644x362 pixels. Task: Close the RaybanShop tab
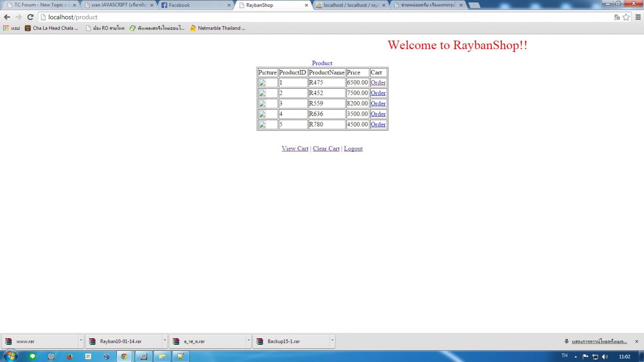coord(306,5)
